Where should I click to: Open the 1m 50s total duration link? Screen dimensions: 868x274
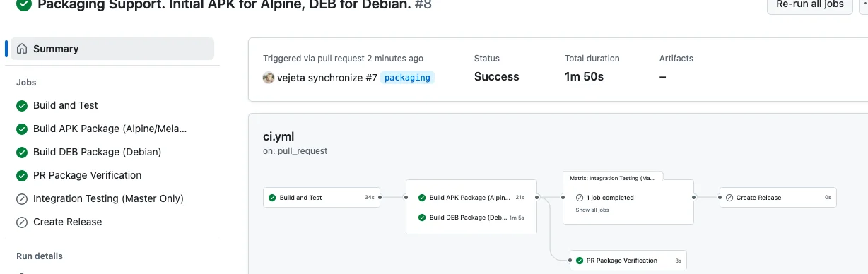(584, 76)
